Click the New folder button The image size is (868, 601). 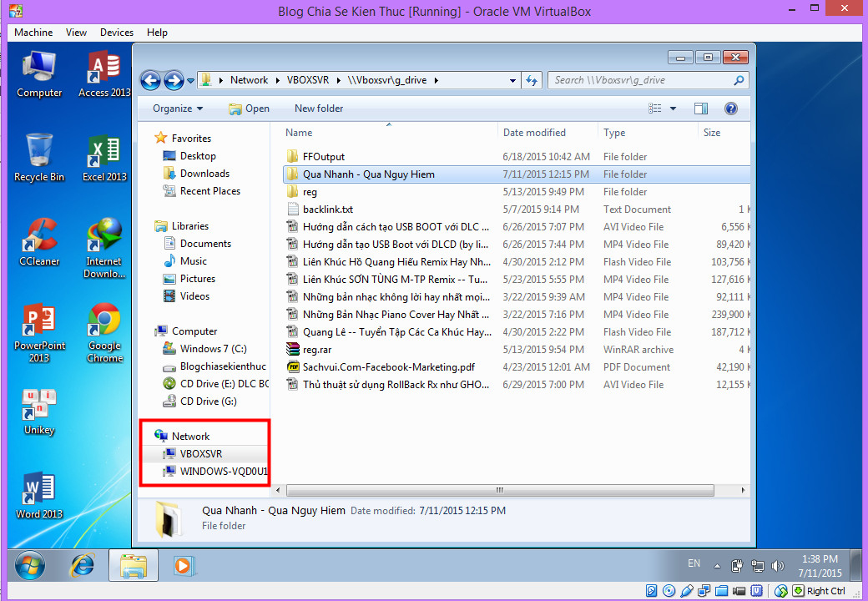pyautogui.click(x=319, y=109)
